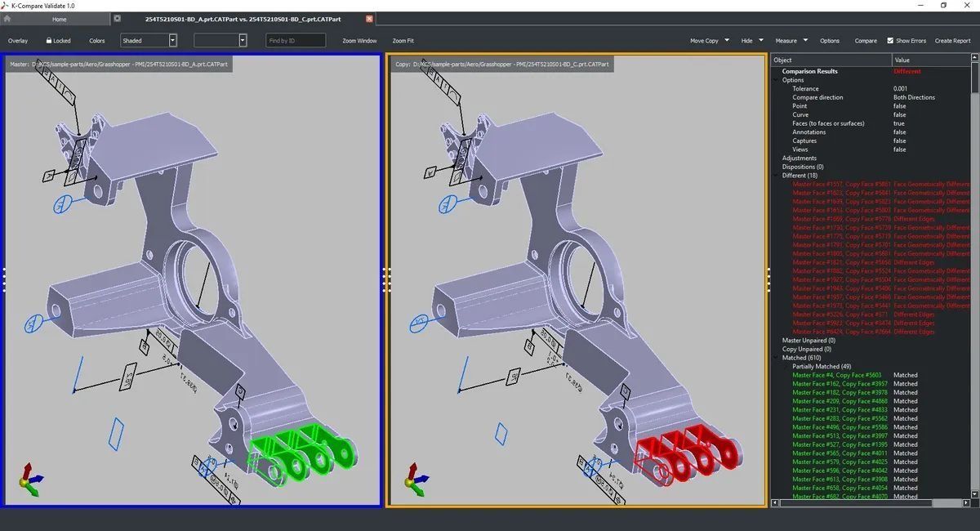The image size is (980, 531).
Task: Select Master Face #6424 difference row
Action: point(871,332)
